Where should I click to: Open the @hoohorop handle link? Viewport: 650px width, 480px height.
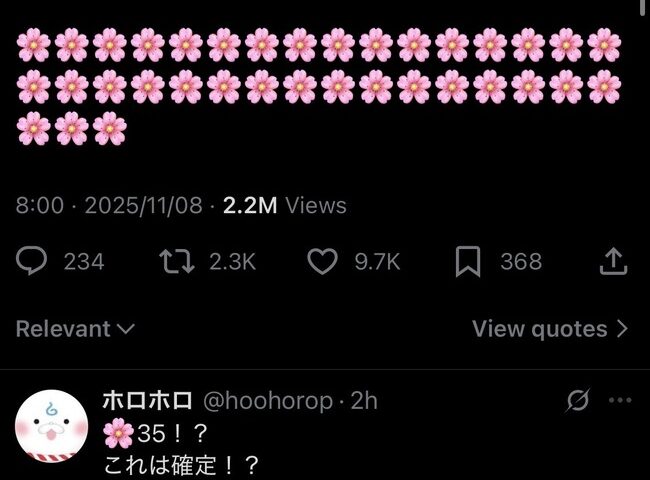coord(268,401)
